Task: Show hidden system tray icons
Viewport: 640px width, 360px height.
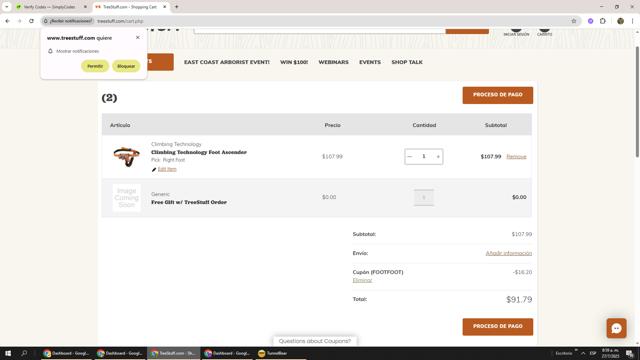Action: point(583,353)
